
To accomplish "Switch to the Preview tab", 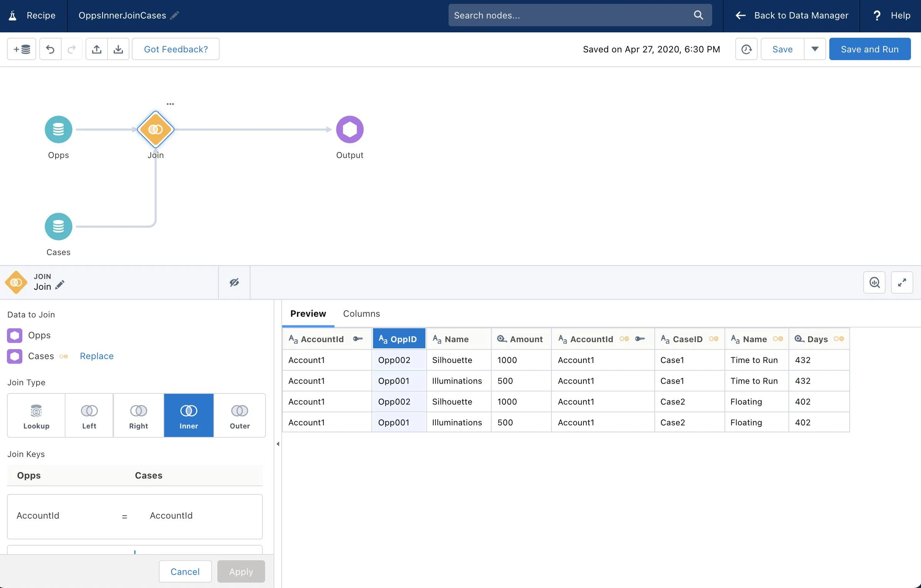I will coord(308,314).
